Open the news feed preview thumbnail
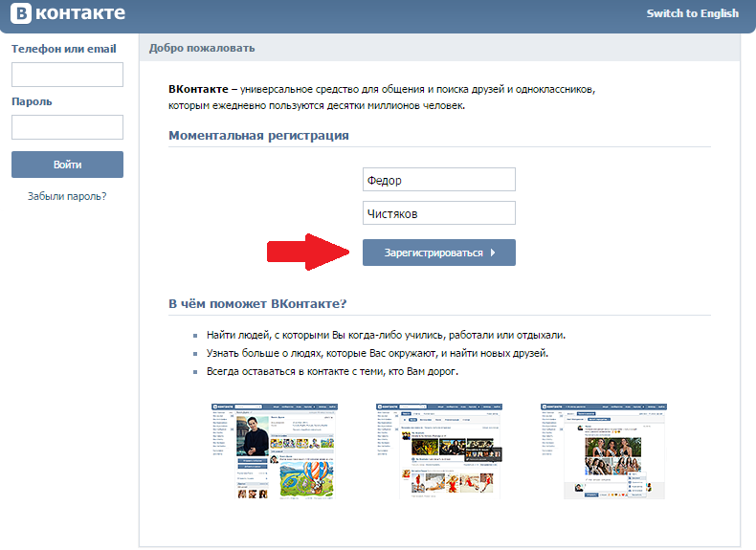This screenshot has height=550, width=756. click(x=439, y=451)
